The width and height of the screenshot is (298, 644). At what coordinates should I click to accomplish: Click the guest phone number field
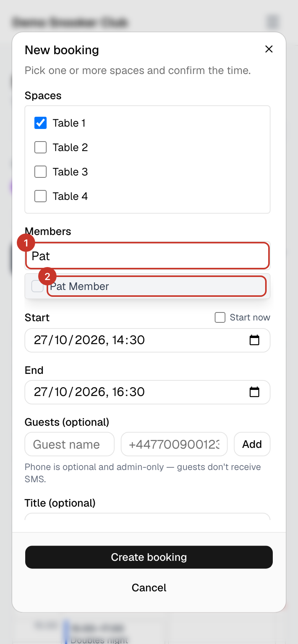tap(174, 444)
